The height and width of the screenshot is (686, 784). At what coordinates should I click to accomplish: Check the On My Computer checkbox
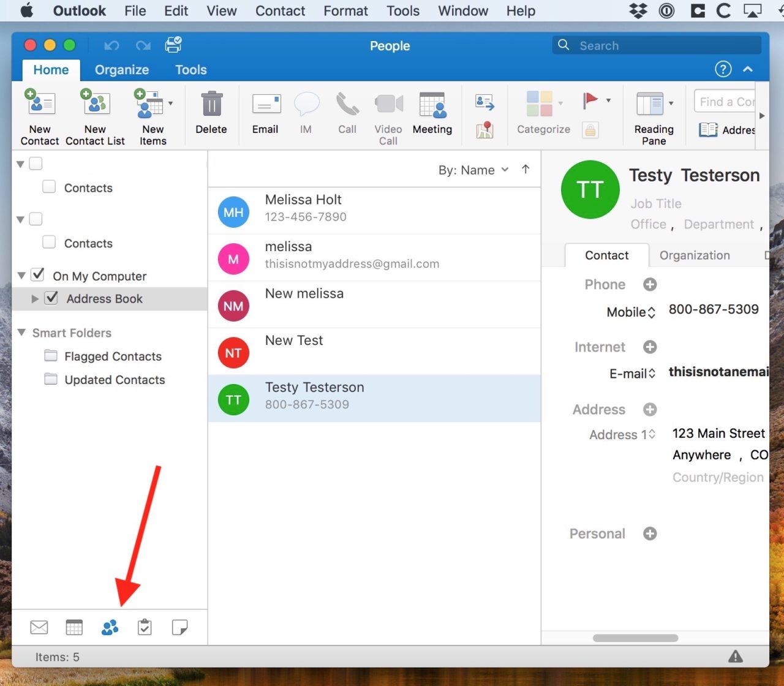pos(37,275)
